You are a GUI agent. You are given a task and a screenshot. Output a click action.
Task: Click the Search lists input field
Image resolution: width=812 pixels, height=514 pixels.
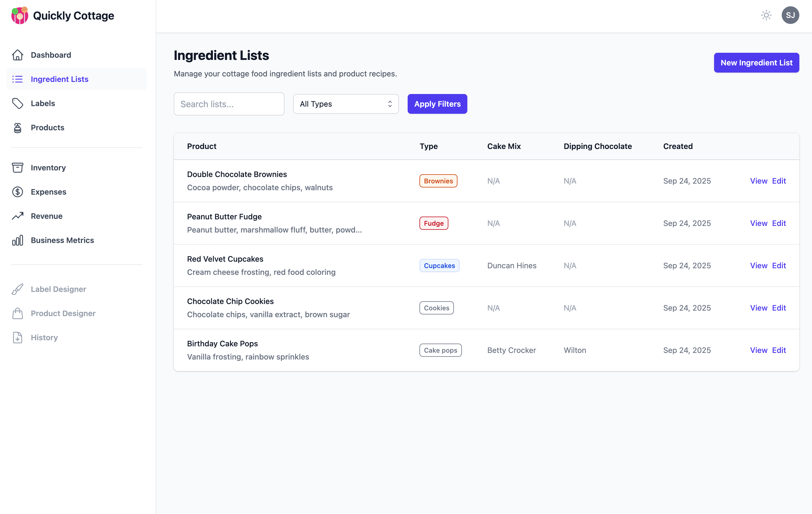click(x=229, y=104)
